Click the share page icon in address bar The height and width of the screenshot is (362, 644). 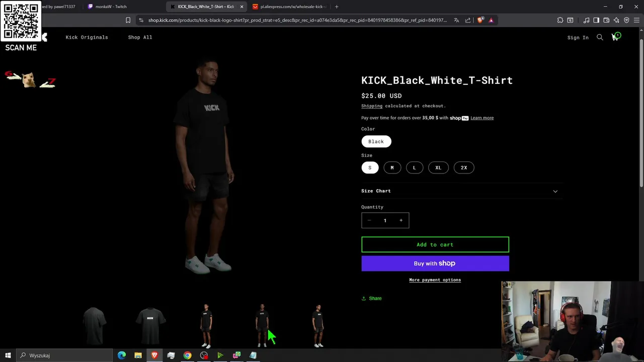(x=468, y=20)
